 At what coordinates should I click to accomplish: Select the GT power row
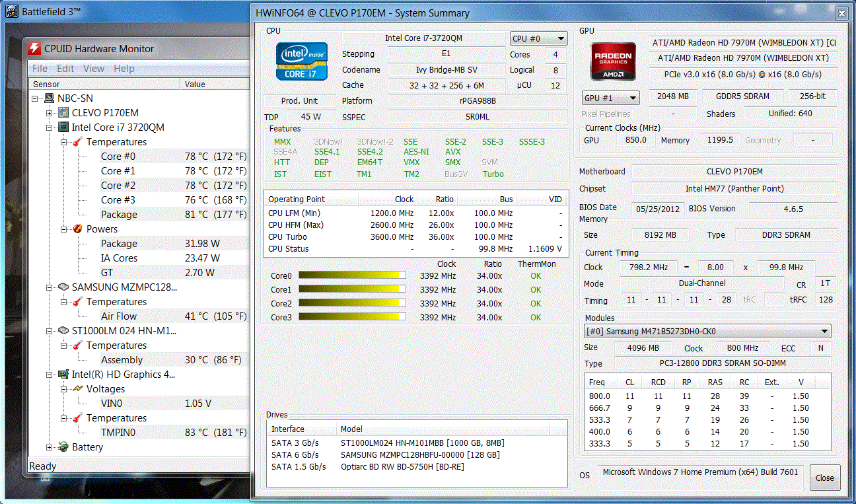point(174,272)
